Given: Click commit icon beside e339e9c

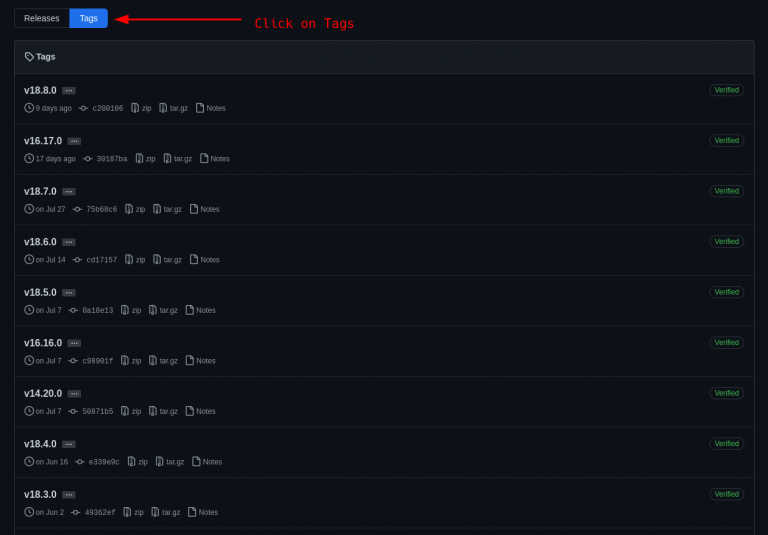Looking at the screenshot, I should (79, 462).
